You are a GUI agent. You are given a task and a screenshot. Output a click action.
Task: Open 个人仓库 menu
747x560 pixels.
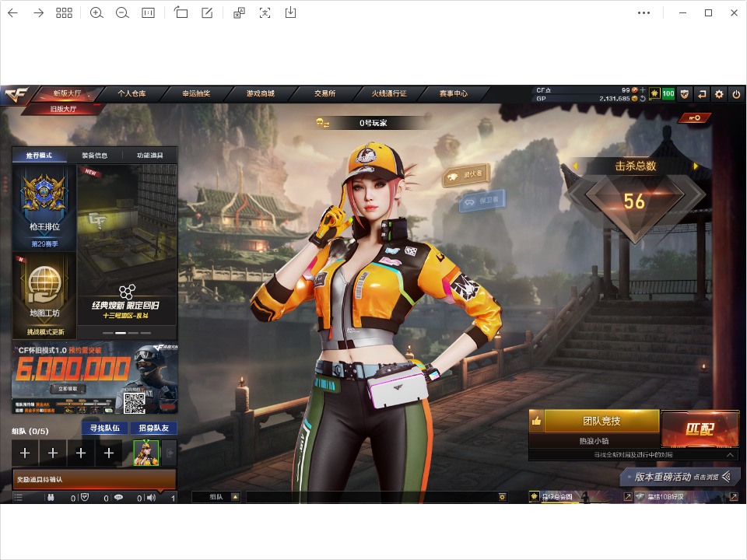click(x=132, y=93)
